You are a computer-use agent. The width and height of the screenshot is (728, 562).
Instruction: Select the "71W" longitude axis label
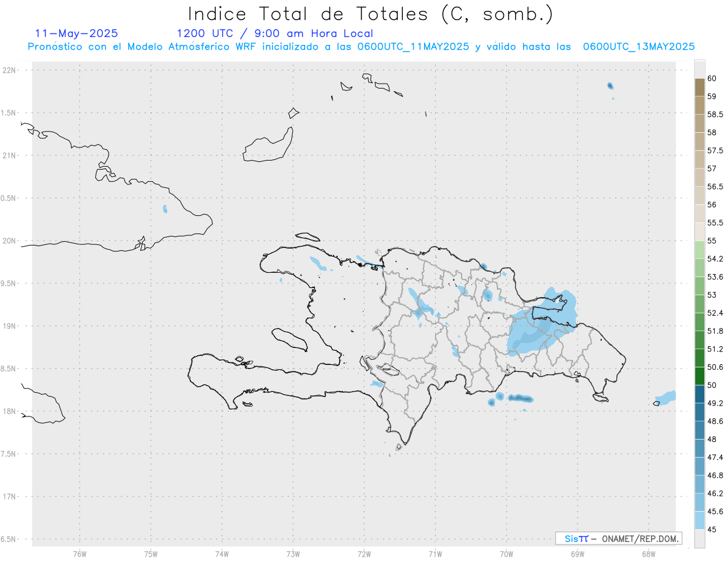click(435, 554)
